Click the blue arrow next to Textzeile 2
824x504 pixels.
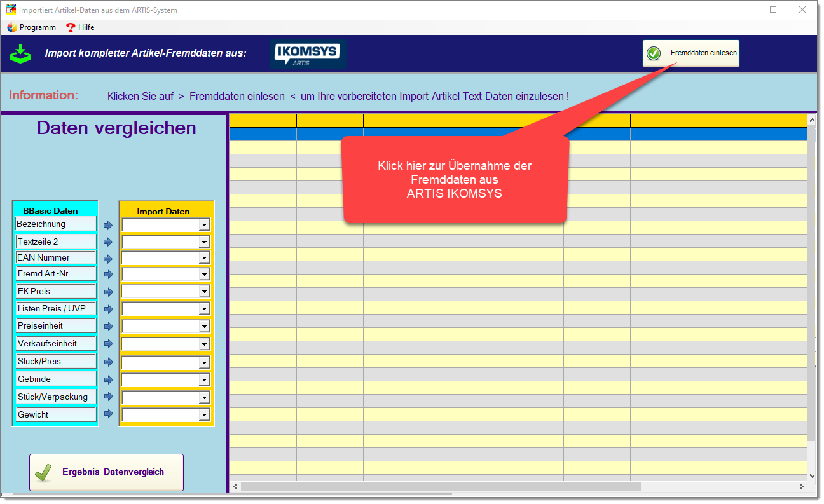[107, 242]
